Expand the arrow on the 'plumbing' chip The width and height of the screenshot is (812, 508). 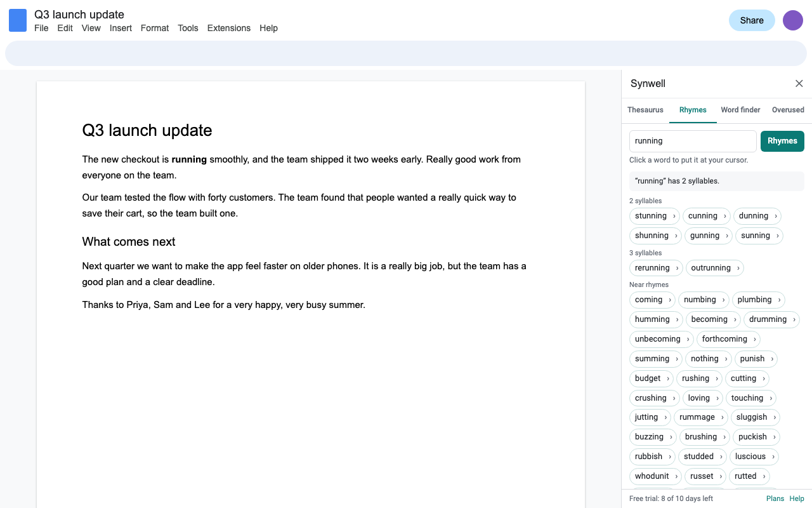tap(778, 300)
